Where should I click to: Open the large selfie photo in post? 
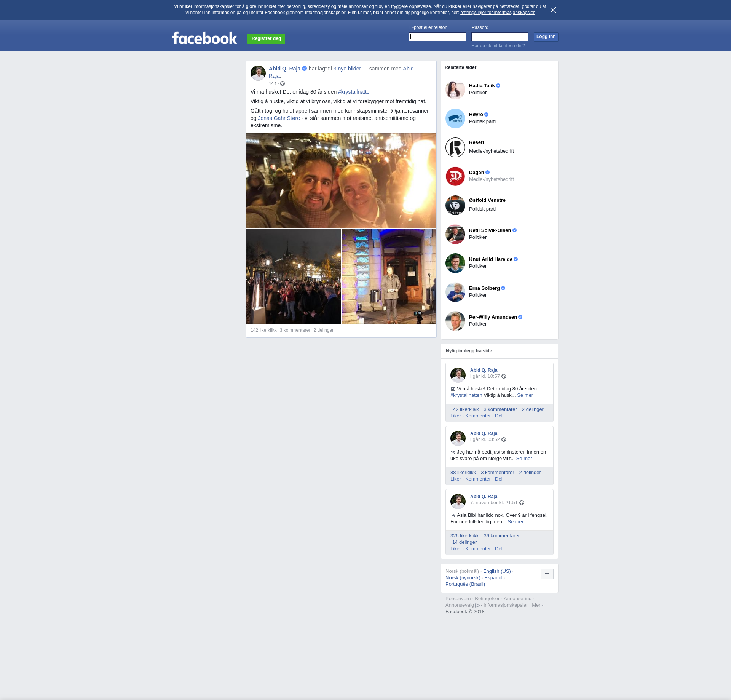click(x=341, y=181)
